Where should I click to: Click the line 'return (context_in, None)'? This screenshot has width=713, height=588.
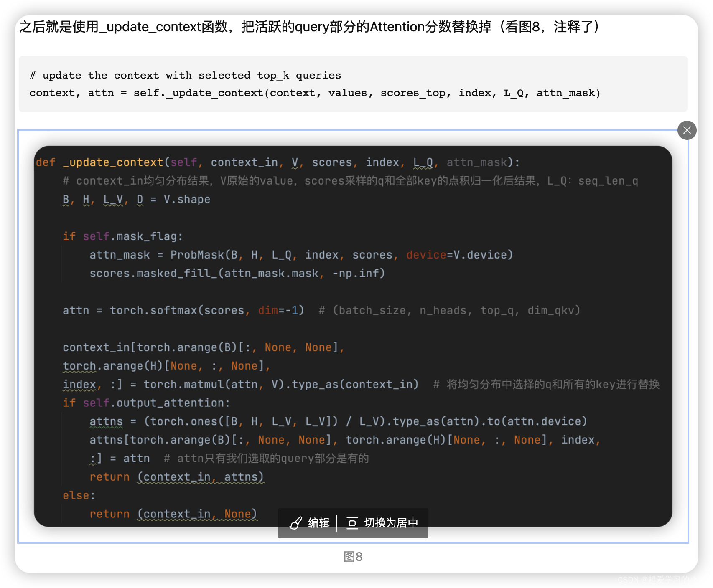[x=173, y=514]
